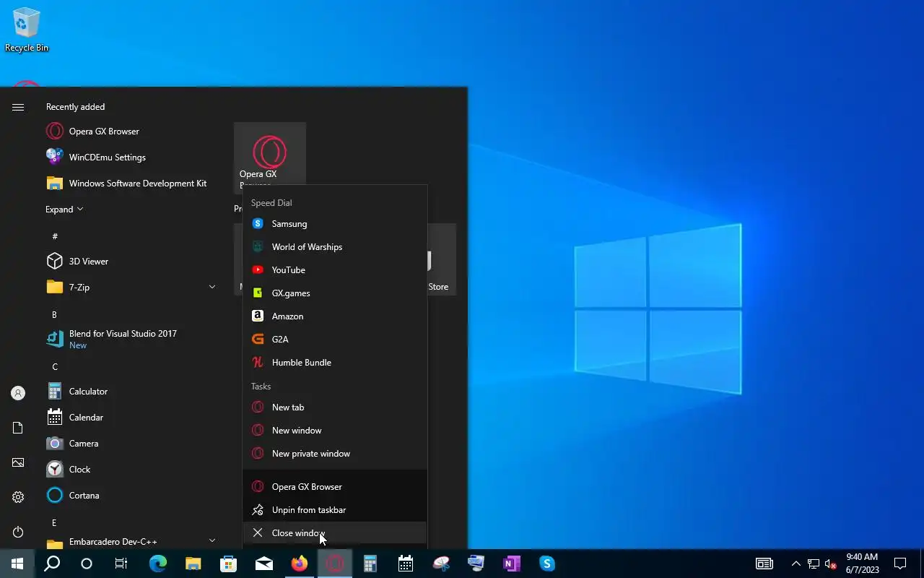Open Task View on the taskbar

121,564
